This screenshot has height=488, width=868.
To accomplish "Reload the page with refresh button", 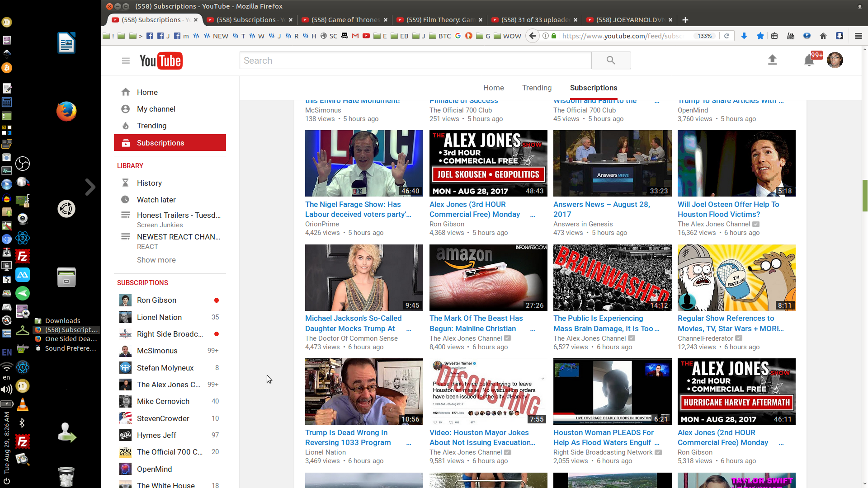I will coord(727,36).
